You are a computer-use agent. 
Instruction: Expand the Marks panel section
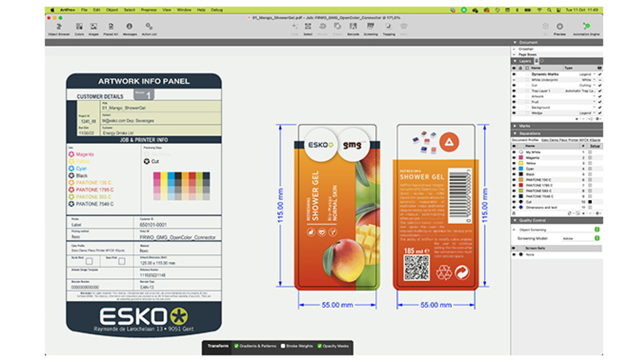tap(515, 126)
